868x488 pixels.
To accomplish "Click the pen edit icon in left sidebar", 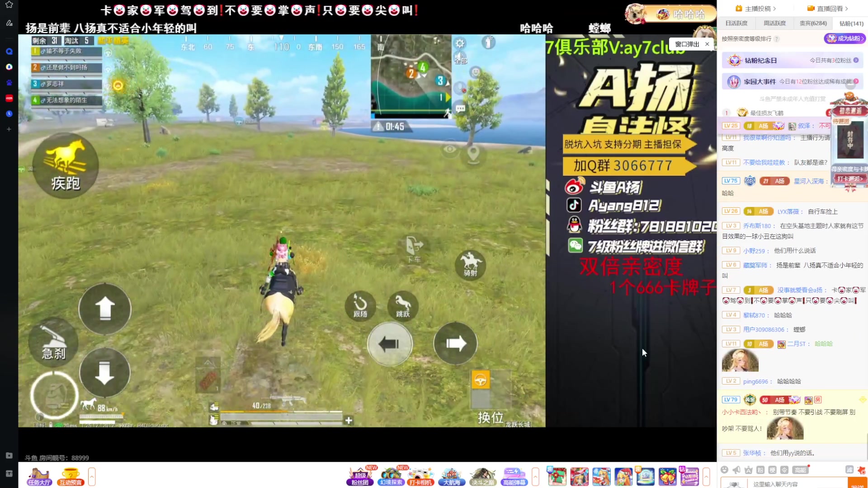I will click(x=9, y=23).
